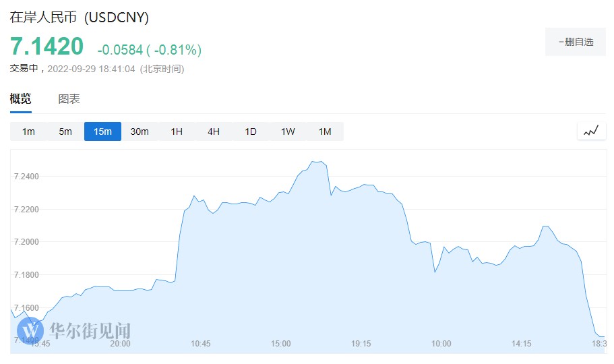Open the 图表 chart tab
The width and height of the screenshot is (614, 364).
(x=69, y=99)
